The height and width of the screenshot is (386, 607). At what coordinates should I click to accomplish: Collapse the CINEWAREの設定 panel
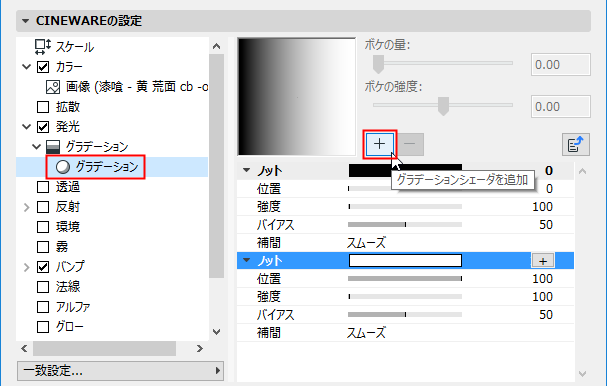click(x=26, y=21)
